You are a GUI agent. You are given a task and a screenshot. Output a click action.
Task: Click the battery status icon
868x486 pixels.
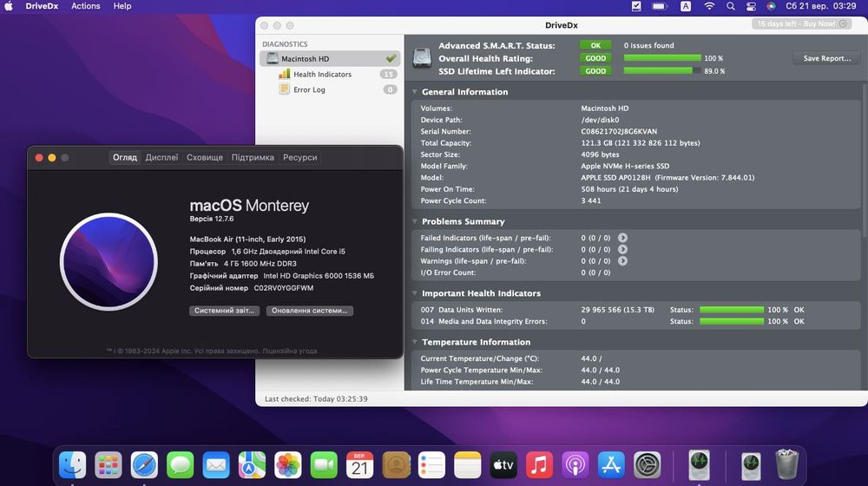[x=659, y=6]
